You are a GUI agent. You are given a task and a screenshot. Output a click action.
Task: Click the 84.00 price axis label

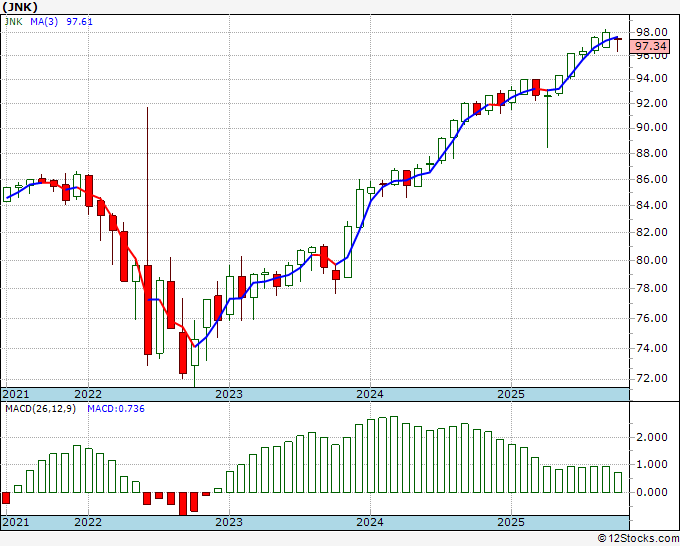651,205
